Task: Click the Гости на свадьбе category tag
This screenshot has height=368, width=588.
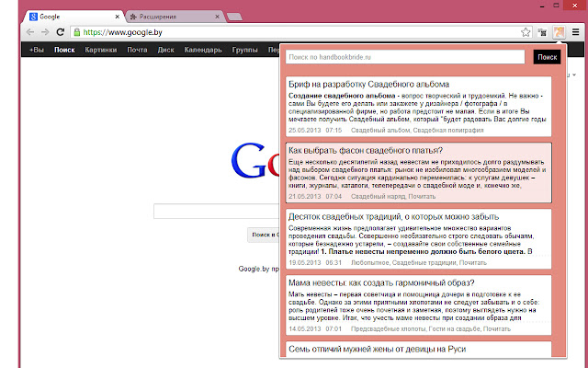Action: (x=454, y=329)
